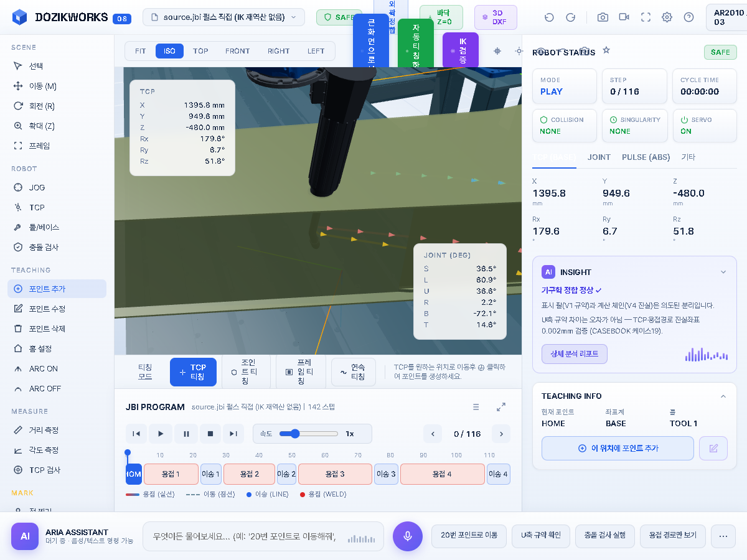Toggle 3D DXF display
Image resolution: width=747 pixels, height=560 pixels.
[x=496, y=17]
